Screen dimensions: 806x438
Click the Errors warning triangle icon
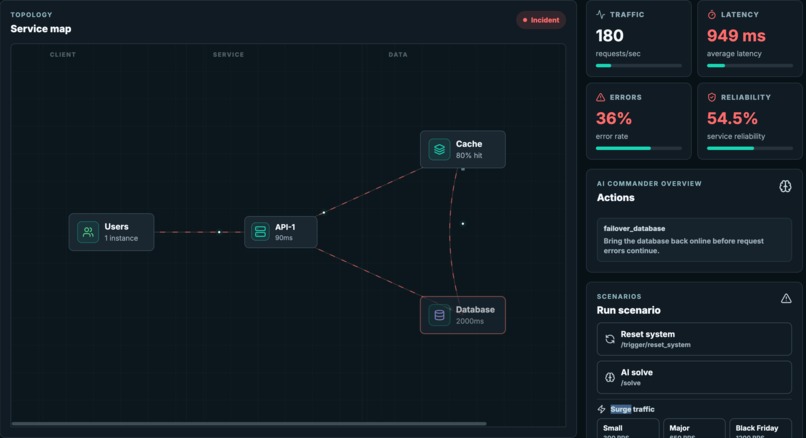pos(600,97)
